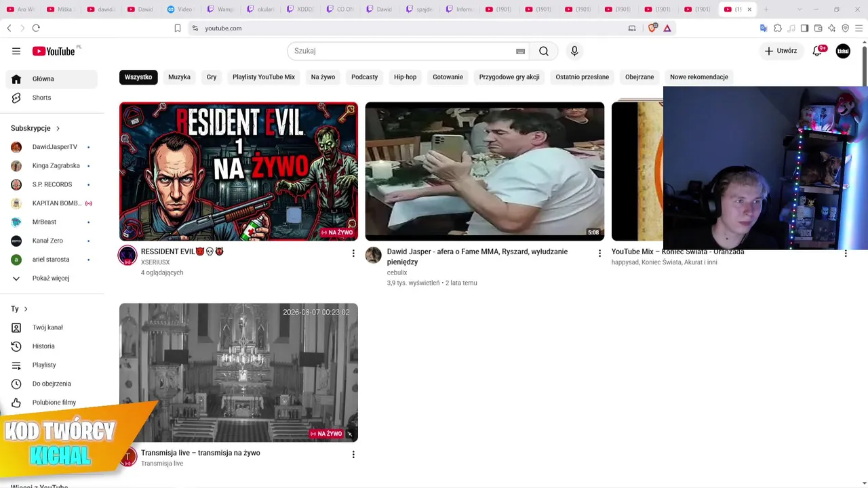
Task: Open S.P. RECORDS subscription
Action: pyautogui.click(x=52, y=184)
